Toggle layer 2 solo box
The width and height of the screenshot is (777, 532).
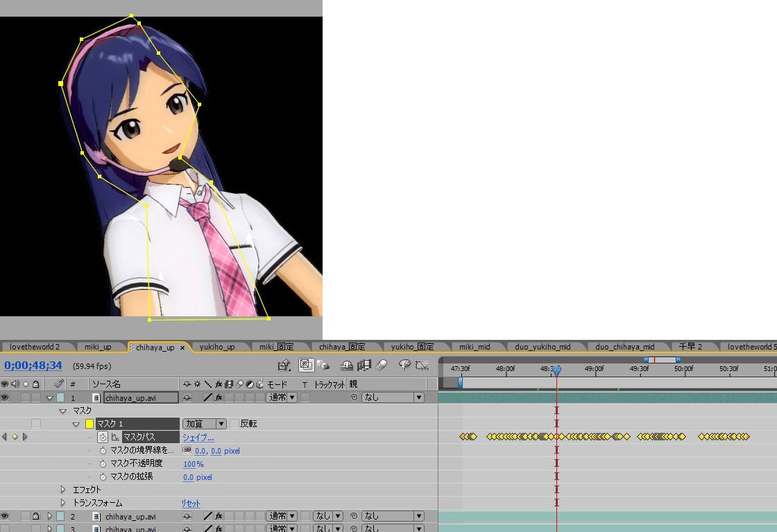click(25, 516)
